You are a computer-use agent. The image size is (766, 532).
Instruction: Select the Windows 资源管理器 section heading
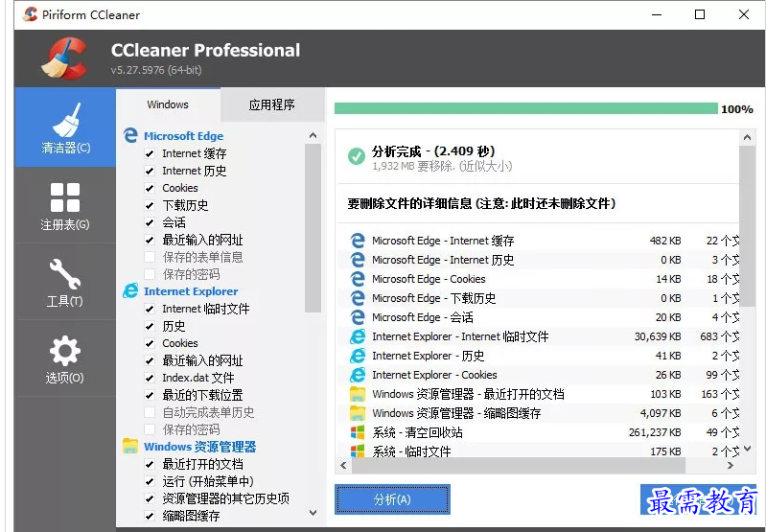click(199, 447)
